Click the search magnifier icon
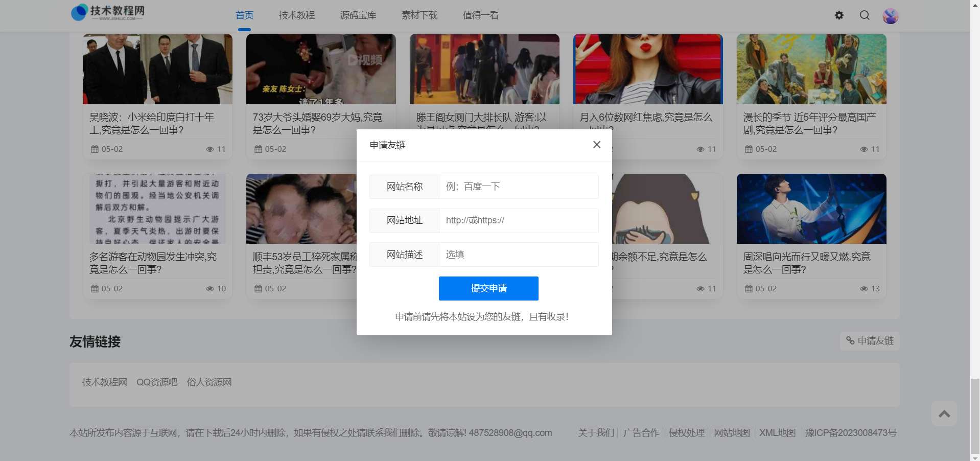 865,15
